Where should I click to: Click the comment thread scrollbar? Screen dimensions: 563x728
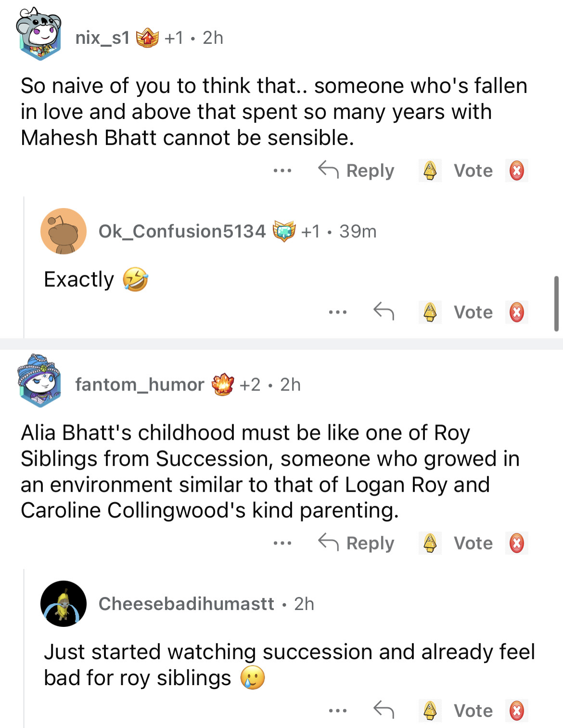click(556, 303)
